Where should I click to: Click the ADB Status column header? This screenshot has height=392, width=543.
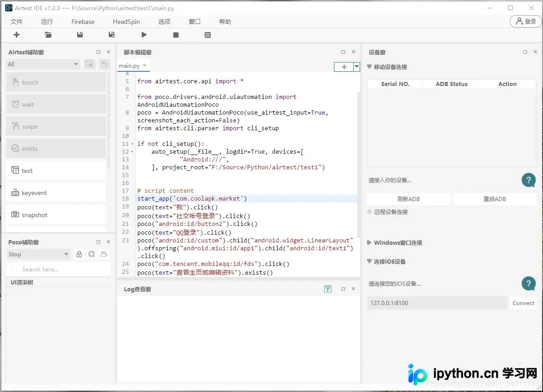(x=451, y=84)
